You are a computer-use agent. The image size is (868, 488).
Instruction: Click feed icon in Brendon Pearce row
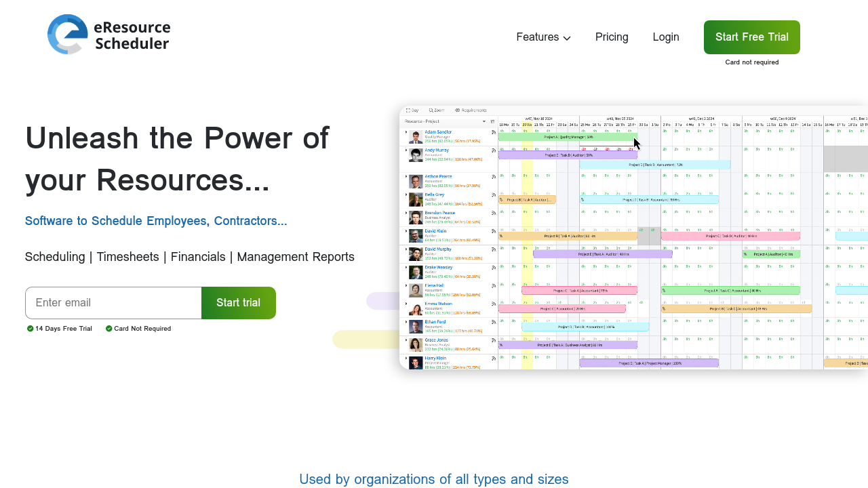pyautogui.click(x=494, y=213)
